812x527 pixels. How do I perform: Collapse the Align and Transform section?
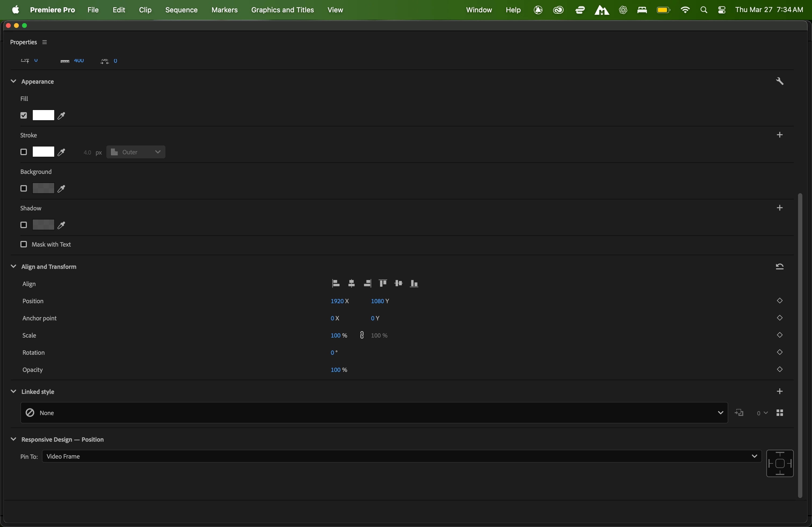[13, 266]
